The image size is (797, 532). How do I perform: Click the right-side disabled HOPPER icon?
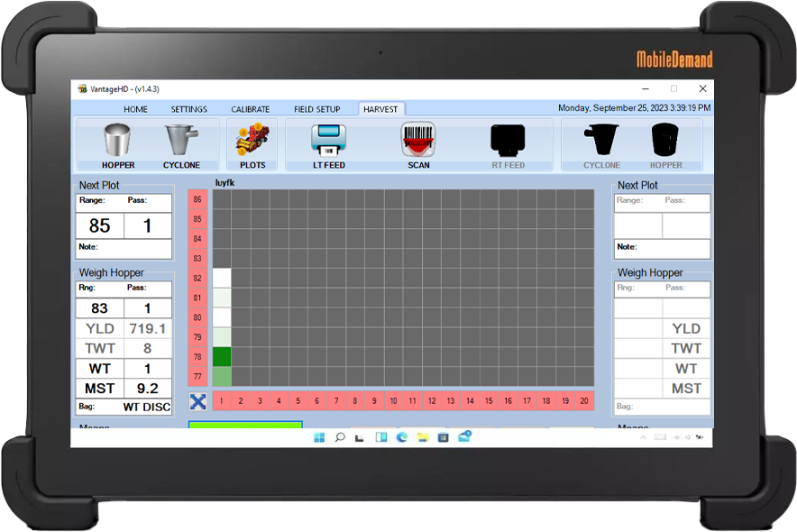pos(666,142)
